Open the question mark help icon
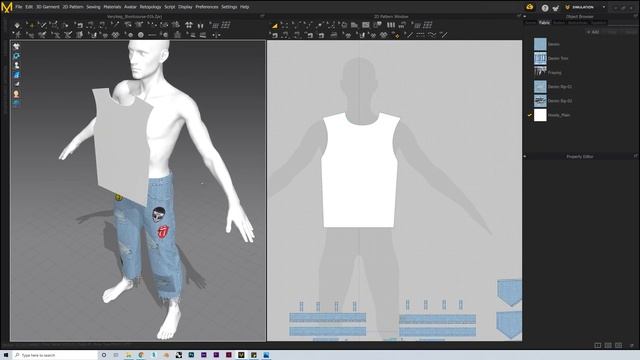The width and height of the screenshot is (640, 360). pyautogui.click(x=544, y=7)
